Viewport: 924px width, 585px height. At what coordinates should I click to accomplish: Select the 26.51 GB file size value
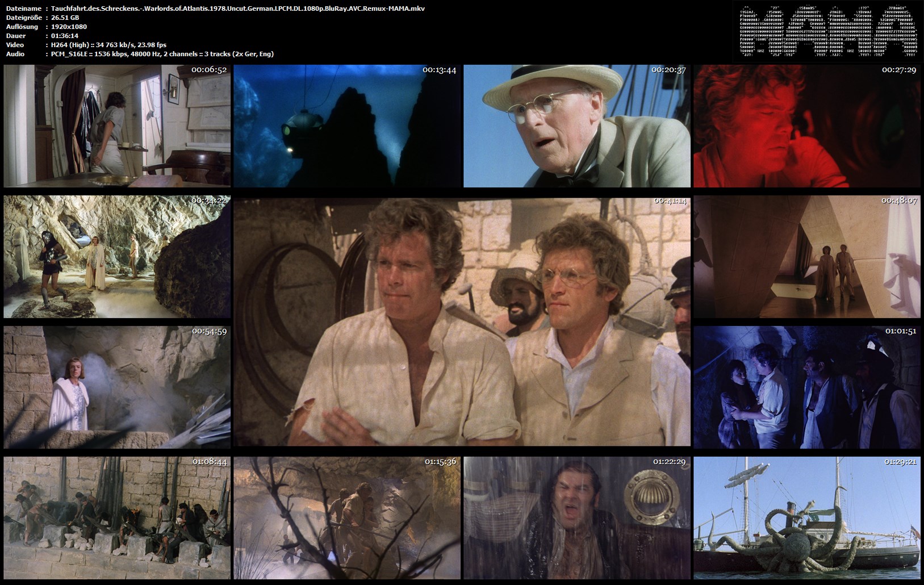click(65, 18)
